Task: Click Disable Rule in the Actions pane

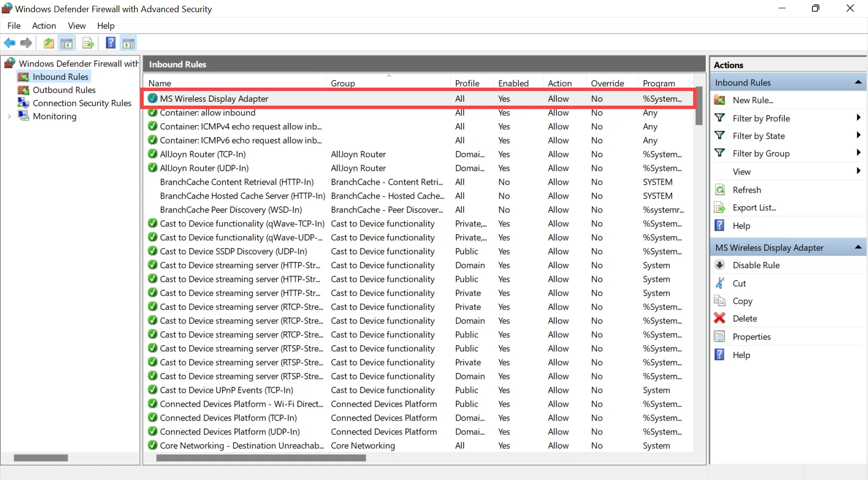Action: [x=756, y=265]
